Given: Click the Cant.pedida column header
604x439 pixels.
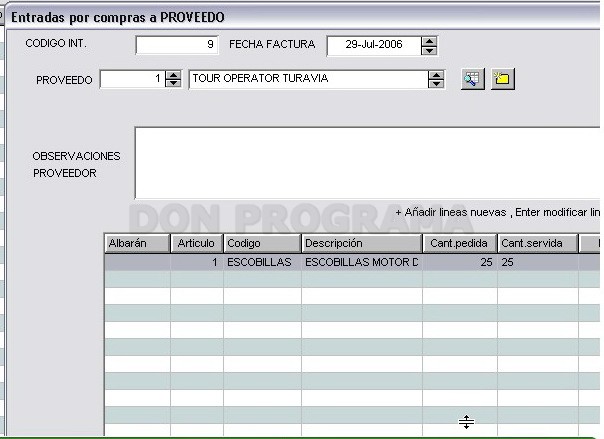Looking at the screenshot, I should click(460, 243).
